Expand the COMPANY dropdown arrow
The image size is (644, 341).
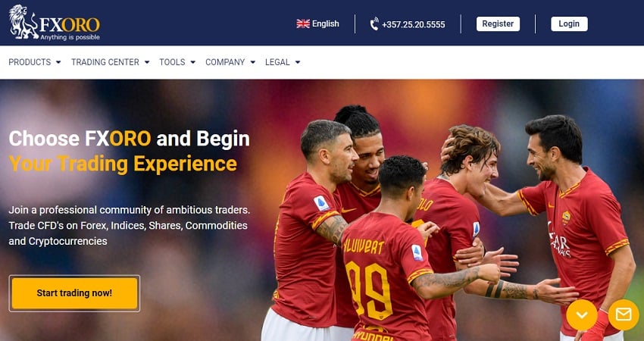[252, 62]
